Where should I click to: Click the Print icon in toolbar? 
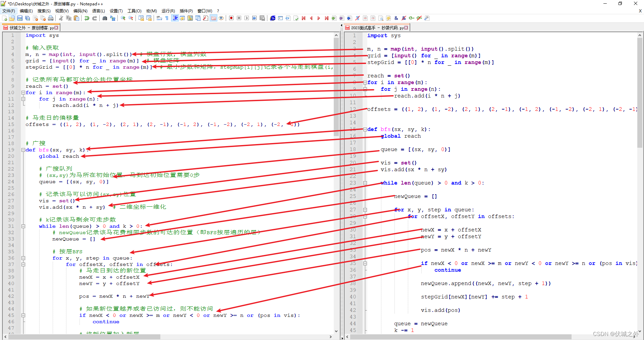51,18
